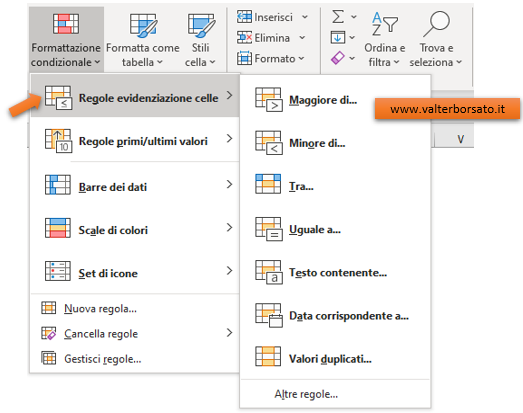The width and height of the screenshot is (523, 413).
Task: Expand Regole evidenziazione celle submenu arrow
Action: 229,95
